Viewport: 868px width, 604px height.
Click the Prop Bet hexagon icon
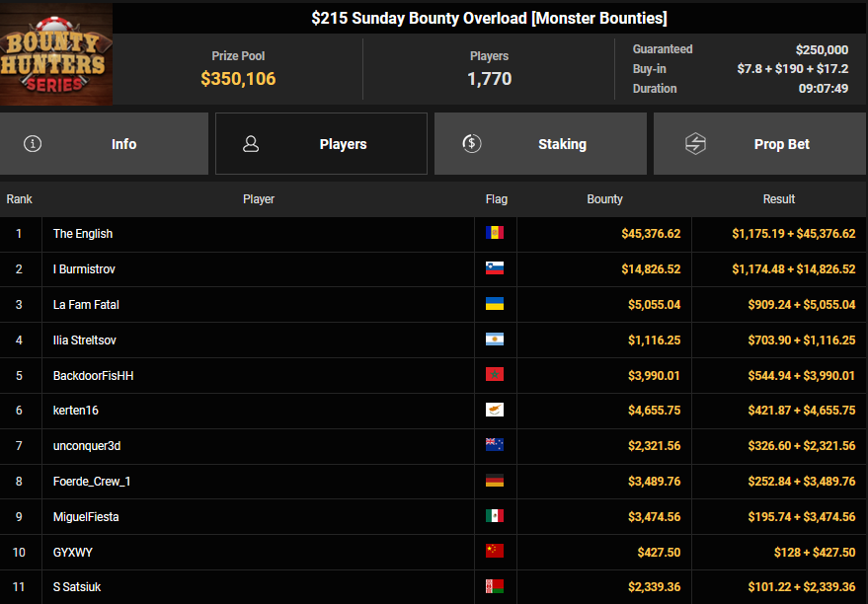point(695,144)
